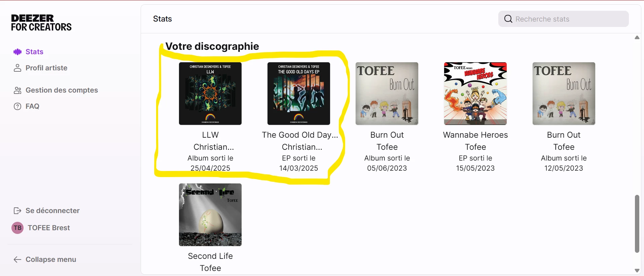Open Profil artiste in sidebar

pyautogui.click(x=40, y=68)
